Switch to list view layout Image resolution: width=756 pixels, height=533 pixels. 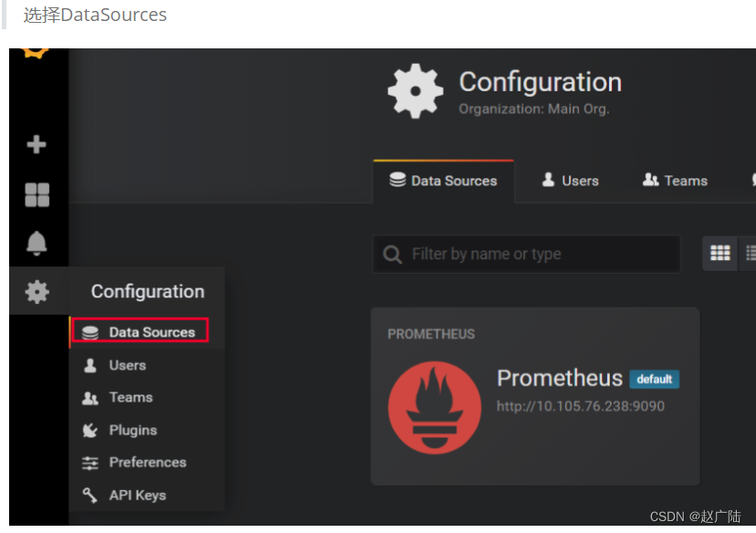[x=750, y=253]
